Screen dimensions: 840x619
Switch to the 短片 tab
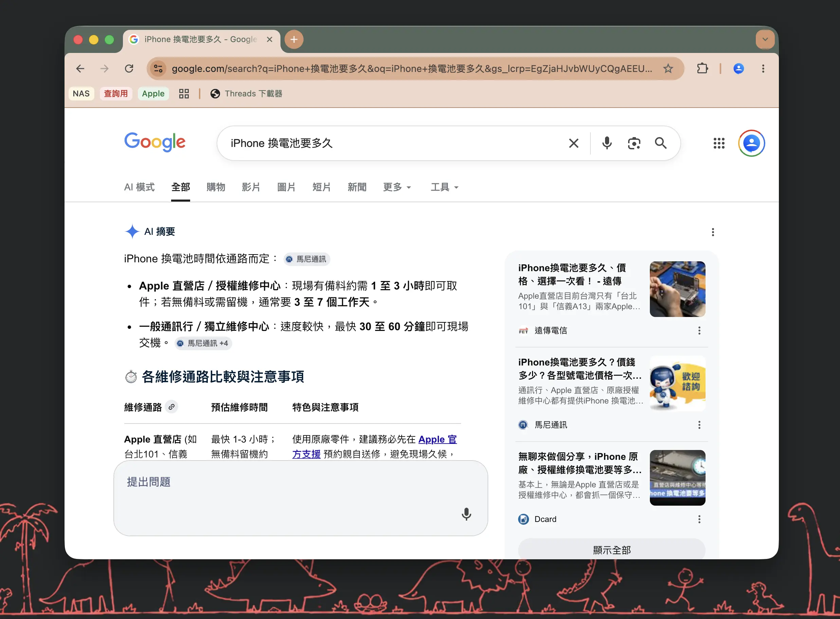322,187
